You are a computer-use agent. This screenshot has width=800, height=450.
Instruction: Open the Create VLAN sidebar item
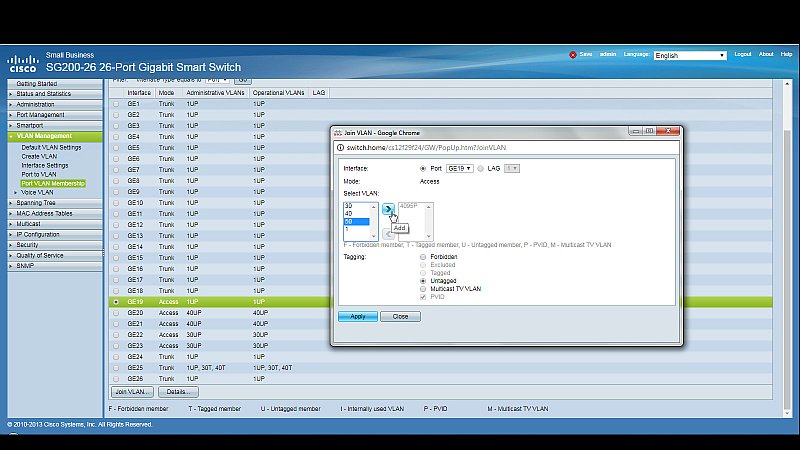point(39,156)
